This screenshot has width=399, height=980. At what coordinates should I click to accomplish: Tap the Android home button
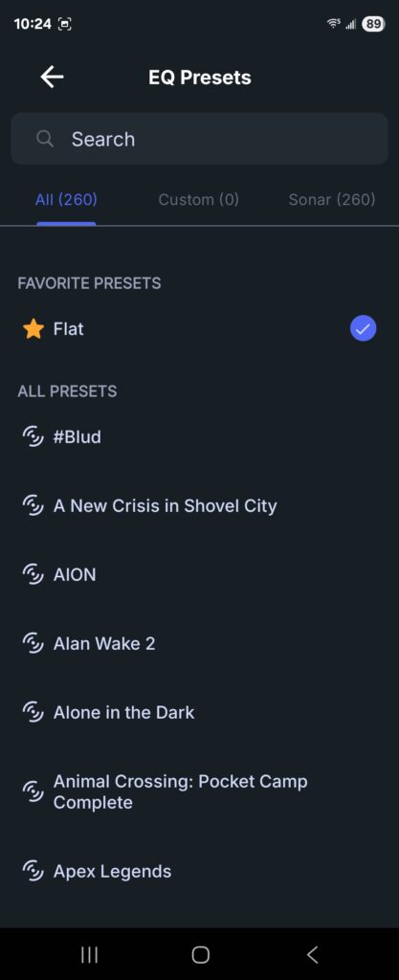tap(200, 954)
